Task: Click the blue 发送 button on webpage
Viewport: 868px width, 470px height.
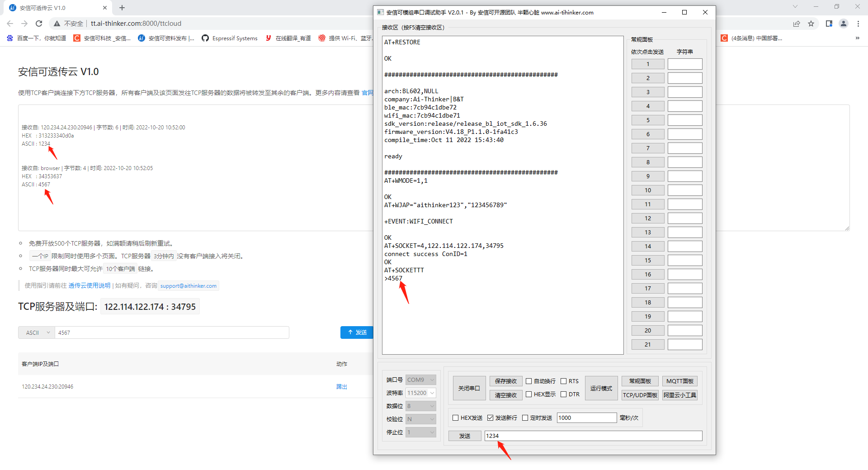Action: [357, 332]
